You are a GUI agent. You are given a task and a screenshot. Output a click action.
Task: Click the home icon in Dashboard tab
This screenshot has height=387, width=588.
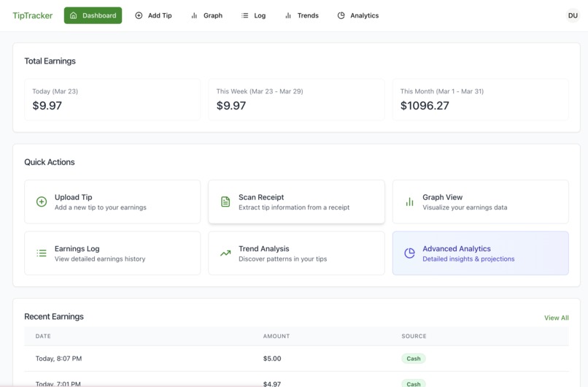point(74,15)
